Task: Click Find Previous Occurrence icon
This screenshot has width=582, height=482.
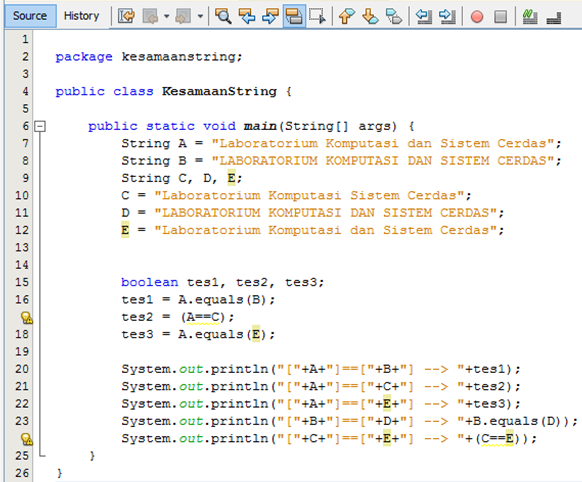Action: coord(247,16)
